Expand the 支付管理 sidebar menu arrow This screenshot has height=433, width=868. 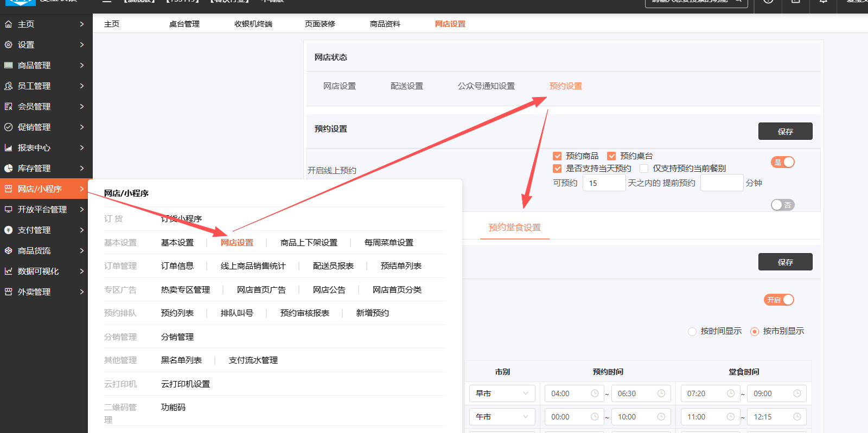tap(81, 230)
